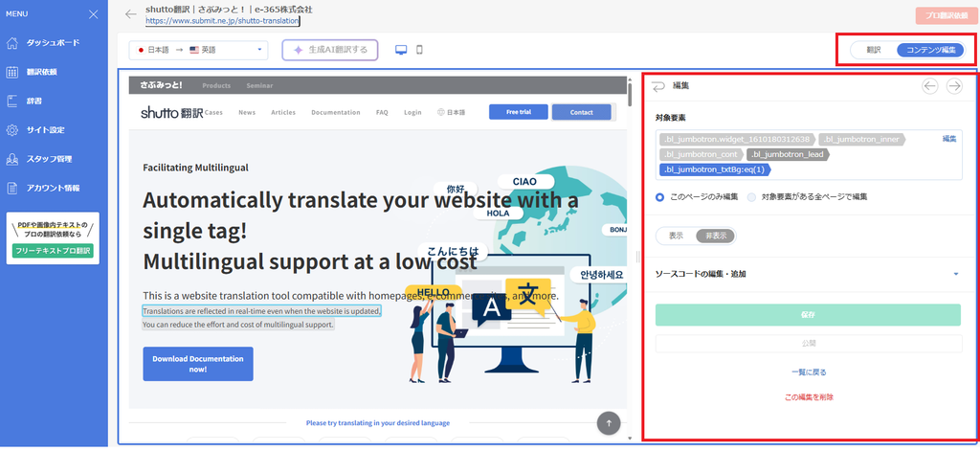Viewport: 980px width, 451px height.
Task: Click the Login link in the preview nav
Action: 412,113
